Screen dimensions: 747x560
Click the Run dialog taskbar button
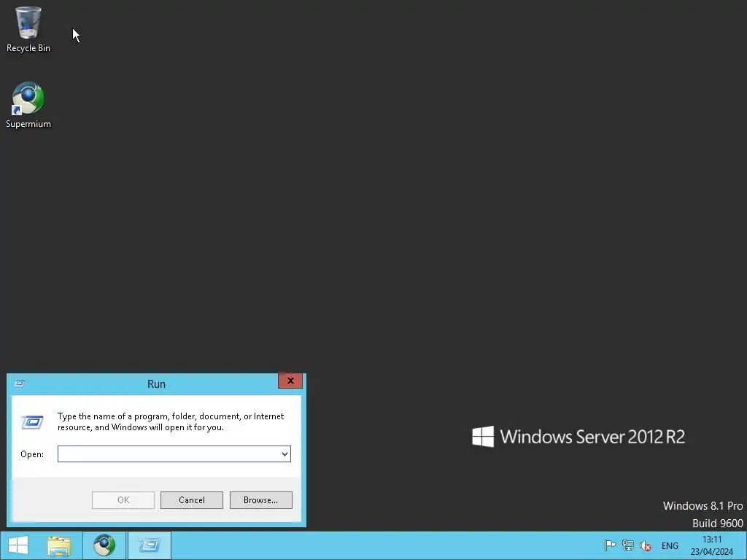[x=149, y=545]
